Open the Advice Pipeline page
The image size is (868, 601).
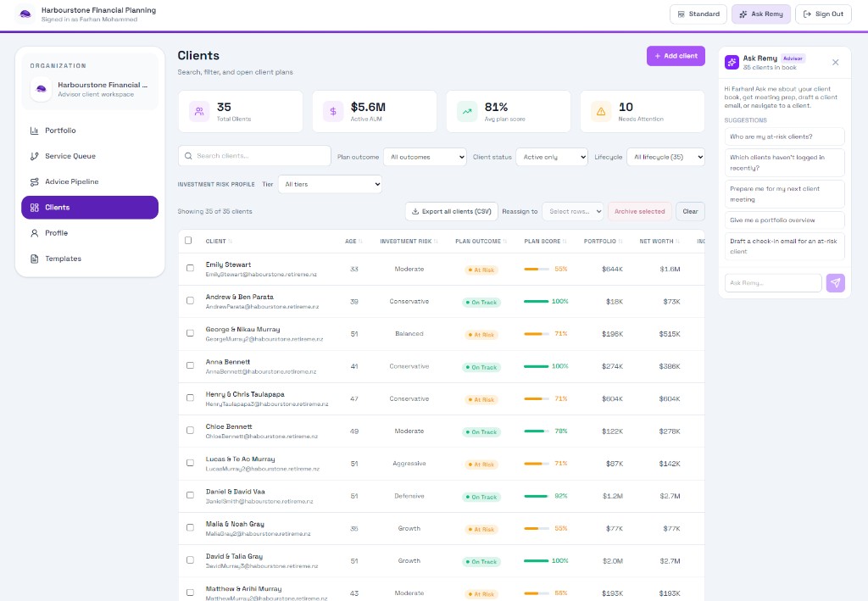point(90,181)
